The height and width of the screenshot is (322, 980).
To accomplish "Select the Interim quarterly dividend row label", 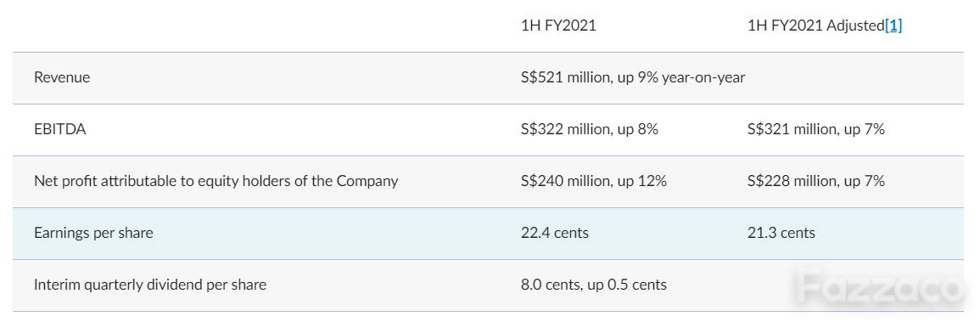I will tap(150, 285).
